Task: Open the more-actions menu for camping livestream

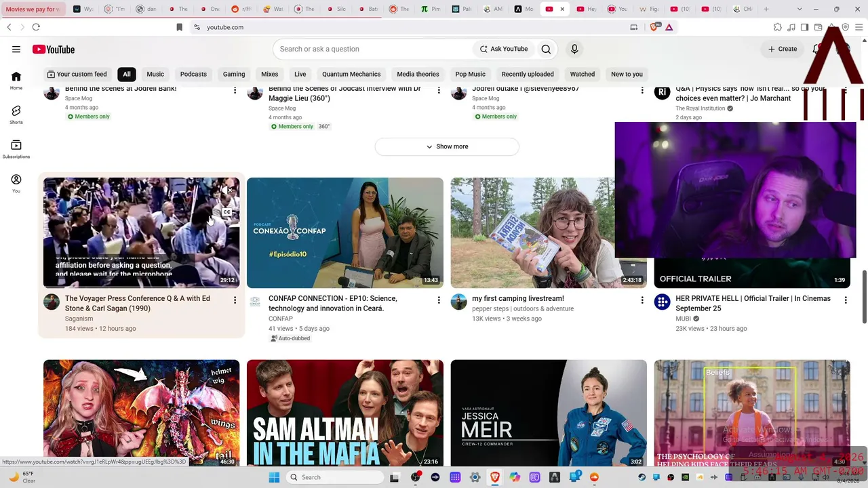Action: coord(642,300)
